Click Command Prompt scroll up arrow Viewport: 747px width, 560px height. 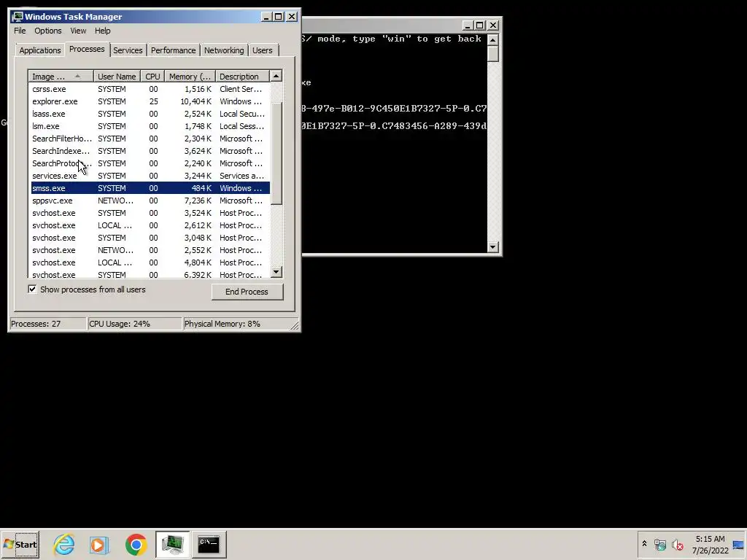tap(493, 39)
